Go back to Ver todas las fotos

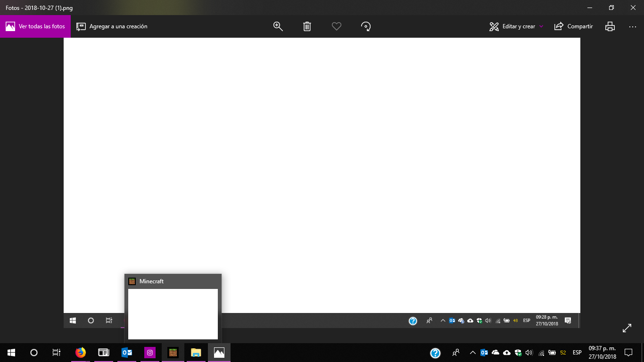[x=35, y=26]
